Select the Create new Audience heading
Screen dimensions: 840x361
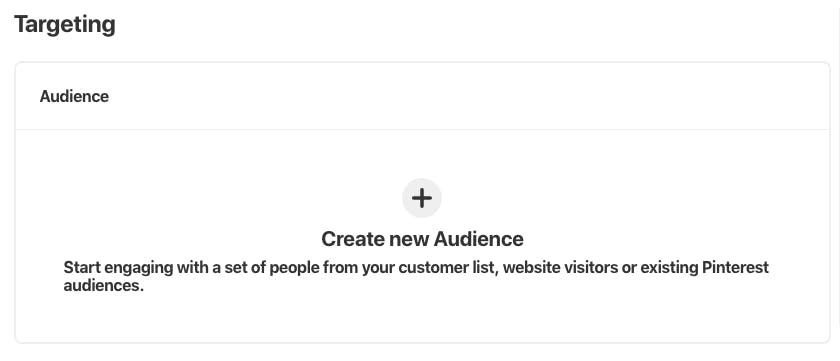422,239
